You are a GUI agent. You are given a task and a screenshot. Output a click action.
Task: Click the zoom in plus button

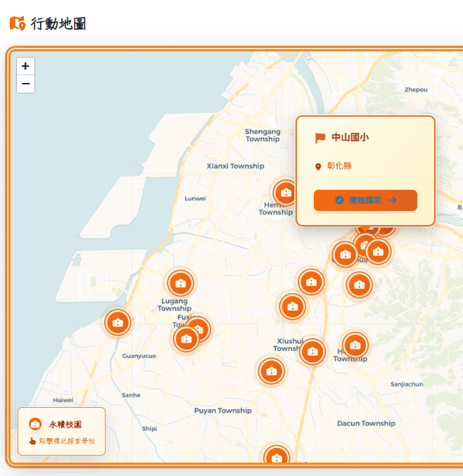[25, 67]
